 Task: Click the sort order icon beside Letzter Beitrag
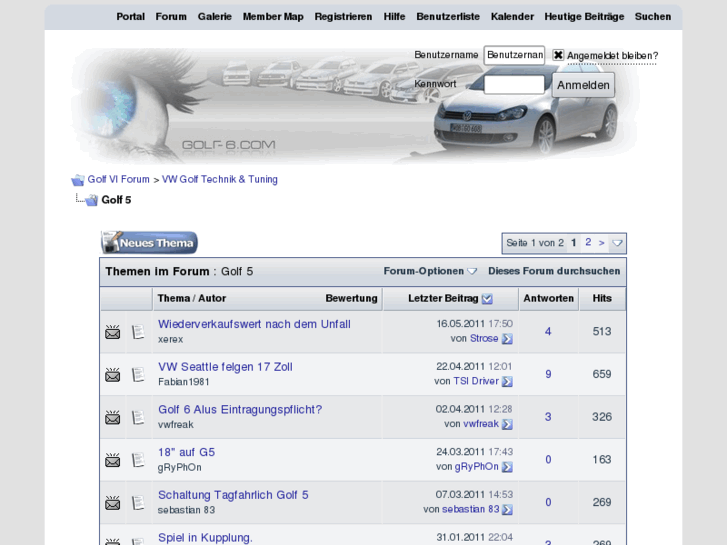coord(487,299)
